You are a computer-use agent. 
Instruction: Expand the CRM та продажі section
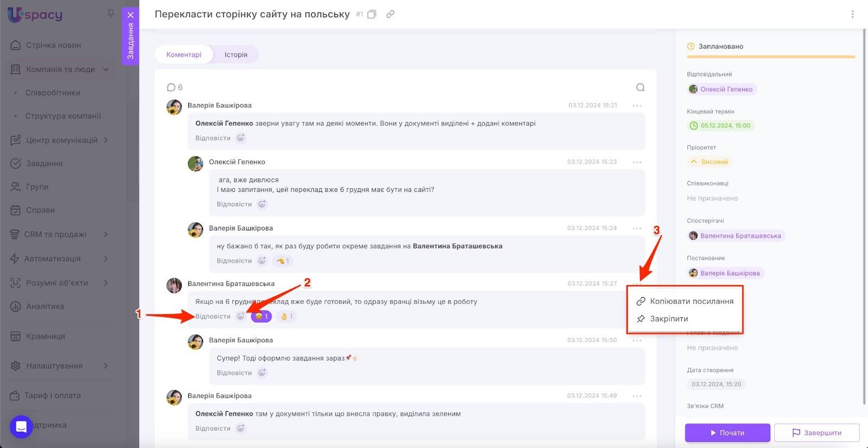(x=106, y=234)
